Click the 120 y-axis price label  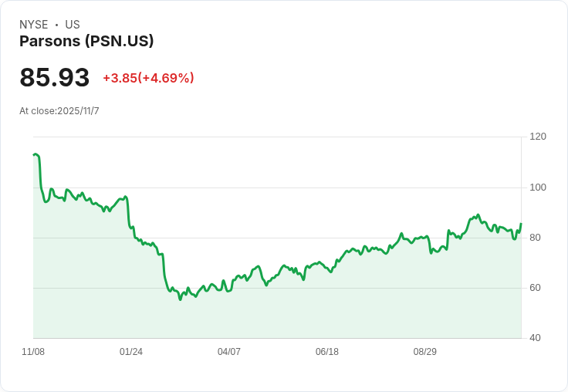point(538,137)
